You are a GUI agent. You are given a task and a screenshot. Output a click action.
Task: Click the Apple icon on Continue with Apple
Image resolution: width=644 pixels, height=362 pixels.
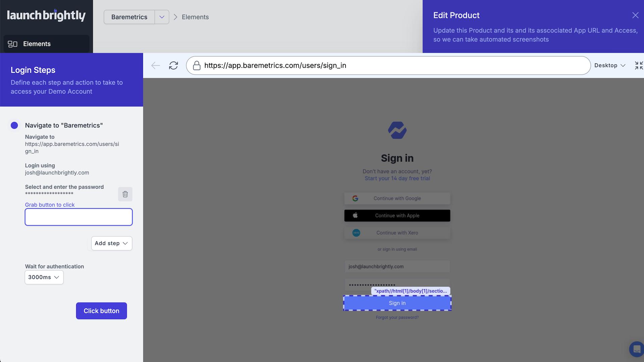click(355, 216)
